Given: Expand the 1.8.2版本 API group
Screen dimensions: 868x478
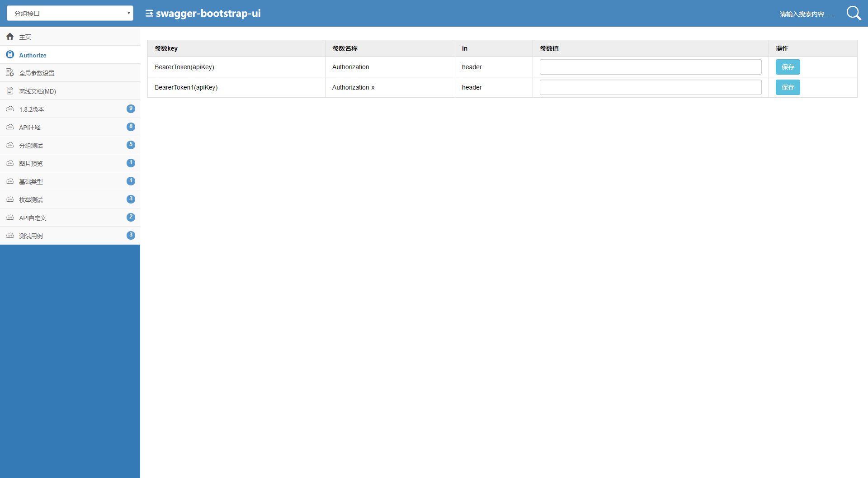Looking at the screenshot, I should [x=70, y=109].
